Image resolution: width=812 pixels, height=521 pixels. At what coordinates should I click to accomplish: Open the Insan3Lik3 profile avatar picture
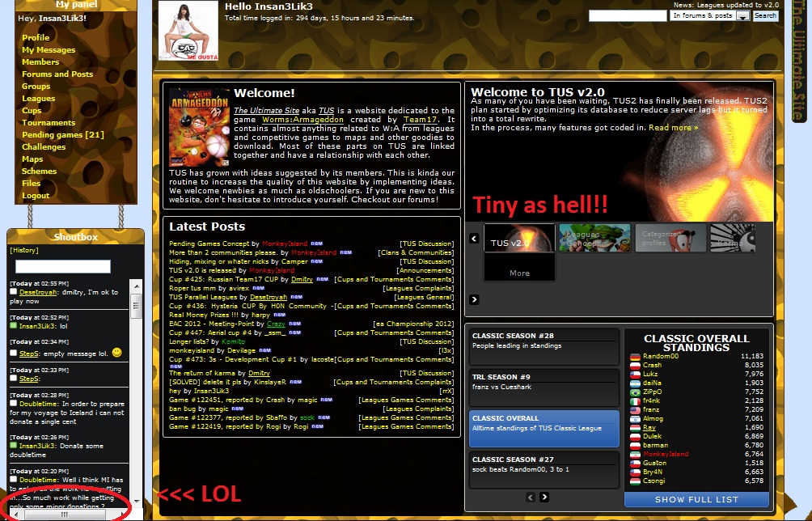point(188,31)
